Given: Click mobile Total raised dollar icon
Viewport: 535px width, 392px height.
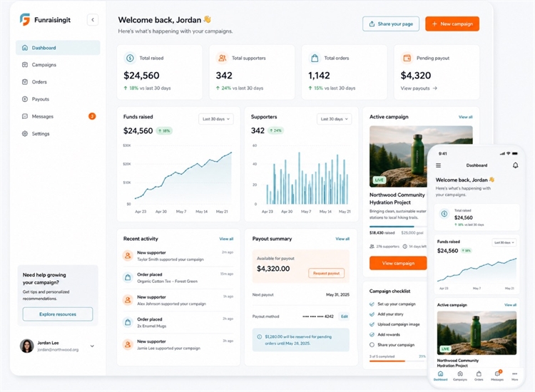Looking at the screenshot, I should pyautogui.click(x=444, y=214).
